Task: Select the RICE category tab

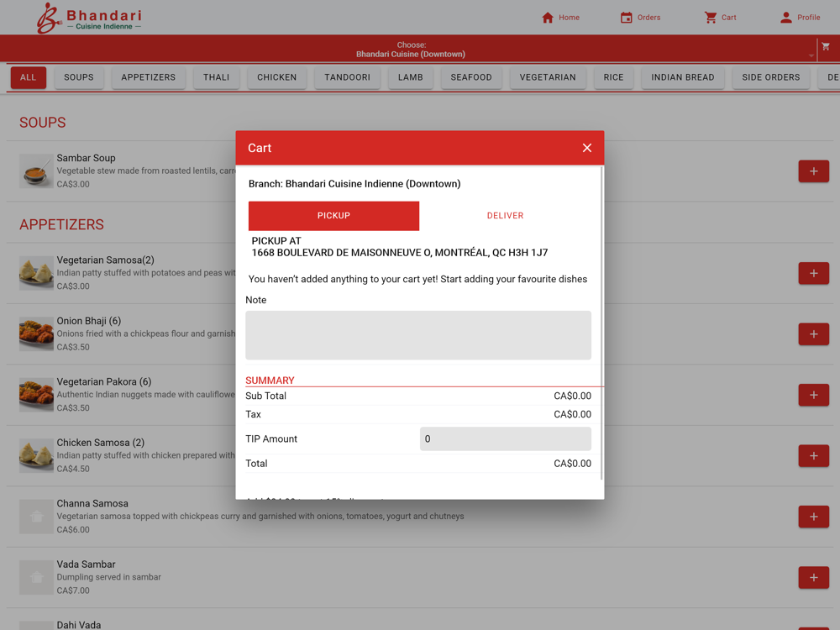Action: pos(613,77)
